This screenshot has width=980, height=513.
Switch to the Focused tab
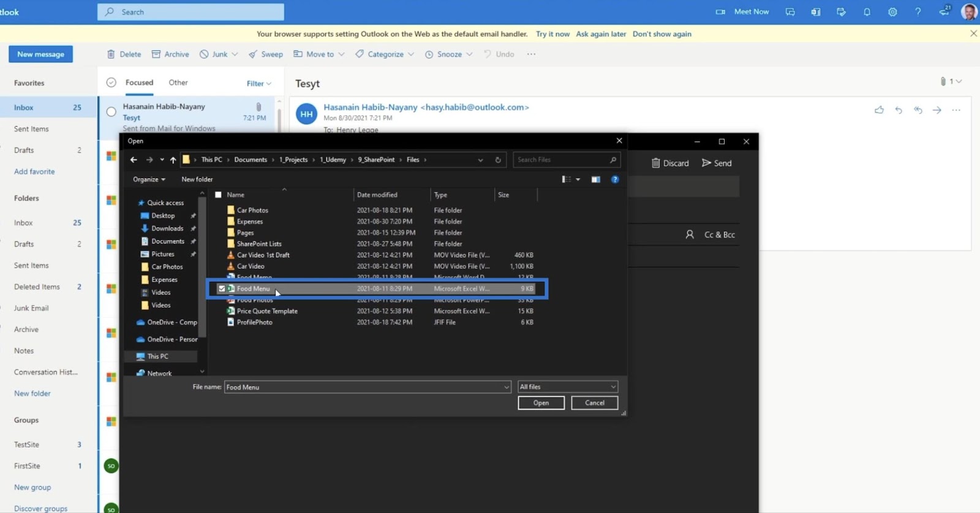(x=139, y=83)
